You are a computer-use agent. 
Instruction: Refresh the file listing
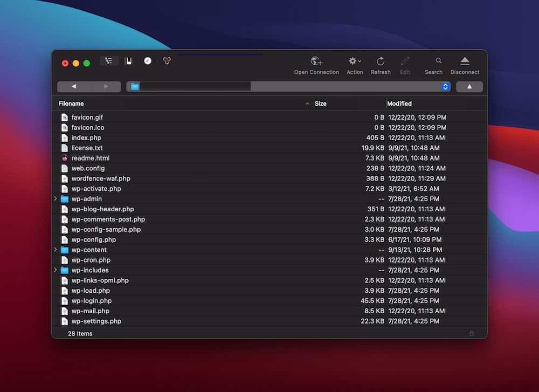tap(381, 61)
